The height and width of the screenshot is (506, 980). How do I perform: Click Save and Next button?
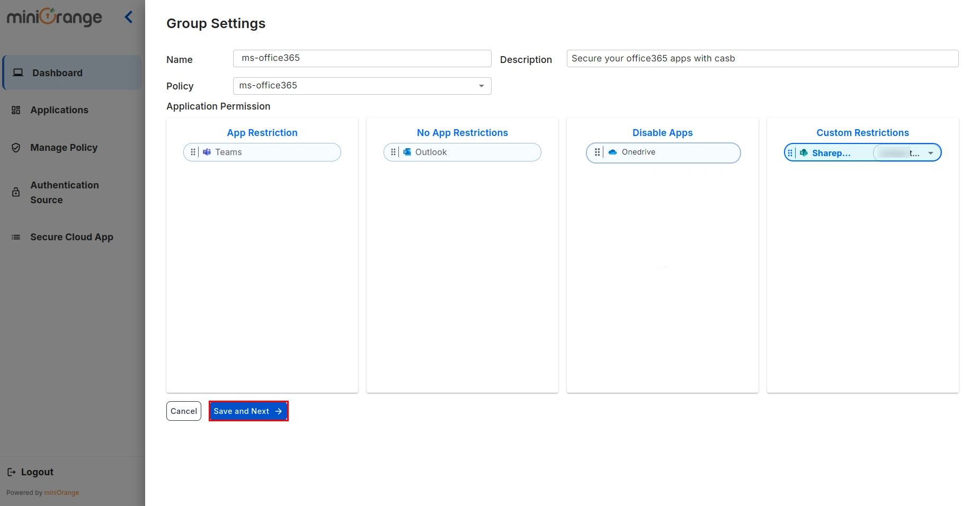point(248,411)
